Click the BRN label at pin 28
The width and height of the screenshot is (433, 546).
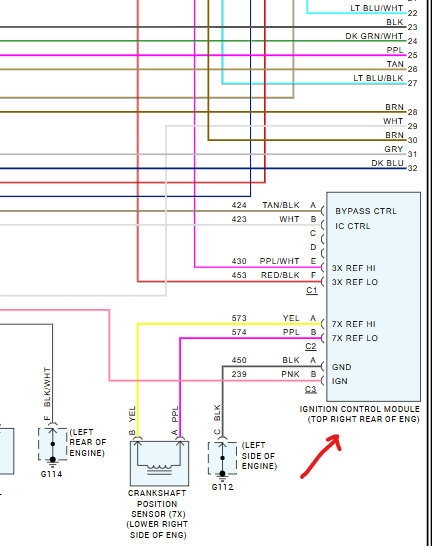pyautogui.click(x=394, y=107)
